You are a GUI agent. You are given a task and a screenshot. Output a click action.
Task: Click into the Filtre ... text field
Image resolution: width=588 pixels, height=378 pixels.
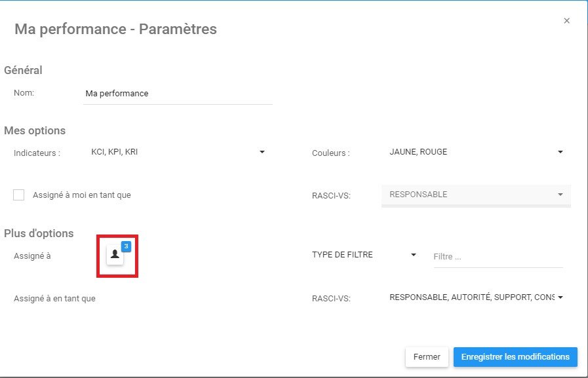tap(498, 257)
